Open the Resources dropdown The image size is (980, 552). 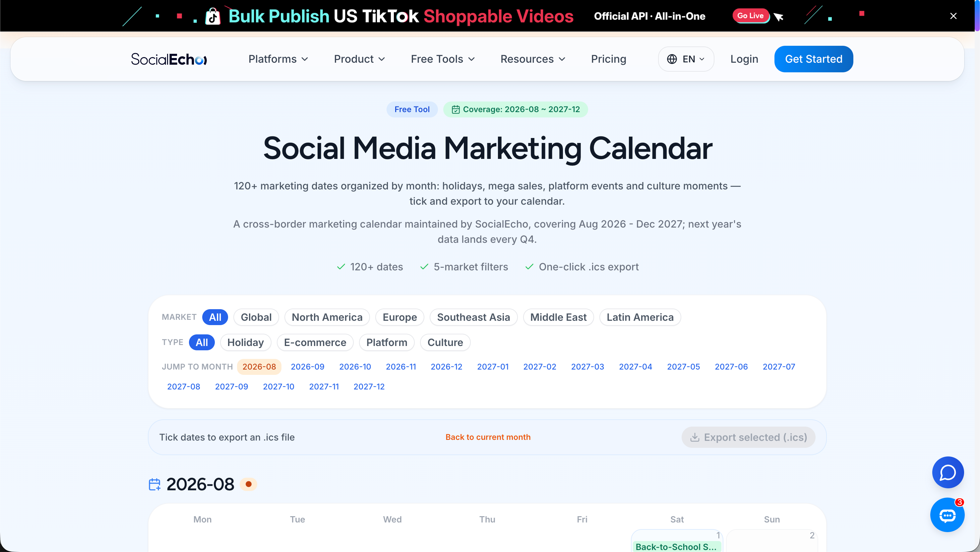(x=533, y=59)
